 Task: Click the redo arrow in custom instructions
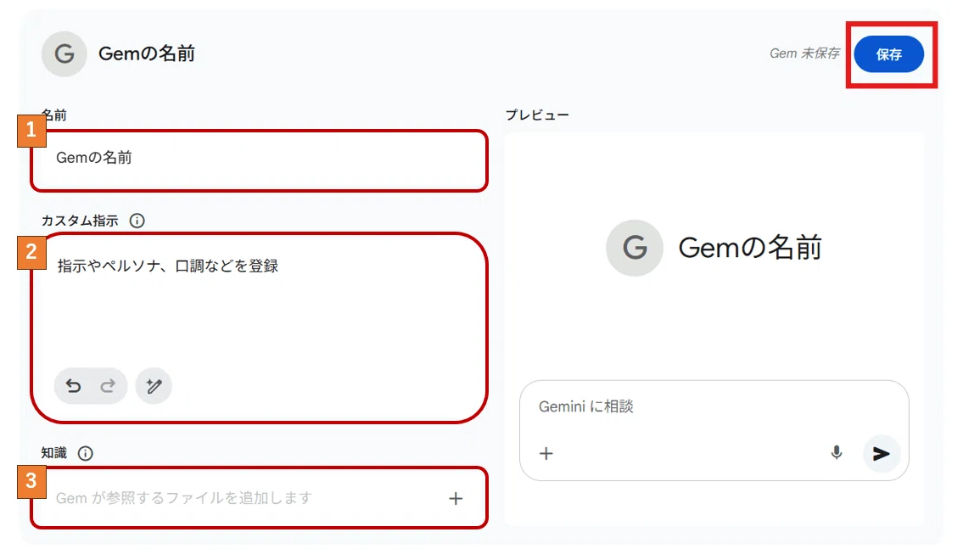[108, 386]
